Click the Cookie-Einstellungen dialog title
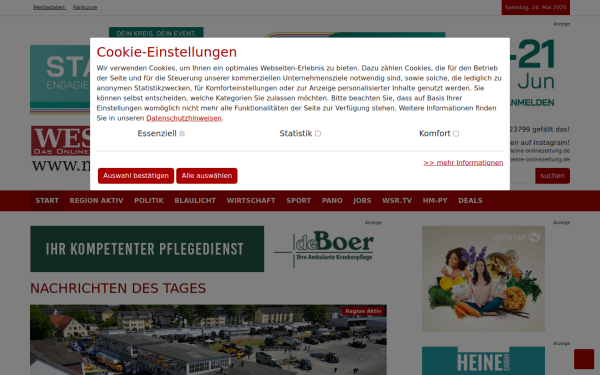This screenshot has height=375, width=600. (166, 52)
